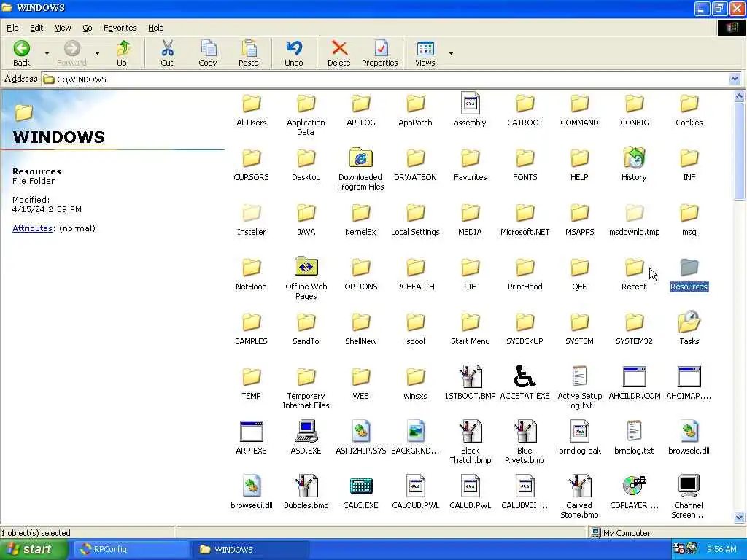Click the vertical scrollbar thumb

tap(740, 150)
